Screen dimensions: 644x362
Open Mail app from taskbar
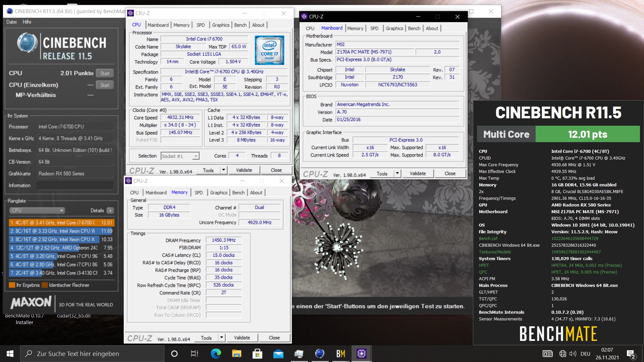[278, 354]
